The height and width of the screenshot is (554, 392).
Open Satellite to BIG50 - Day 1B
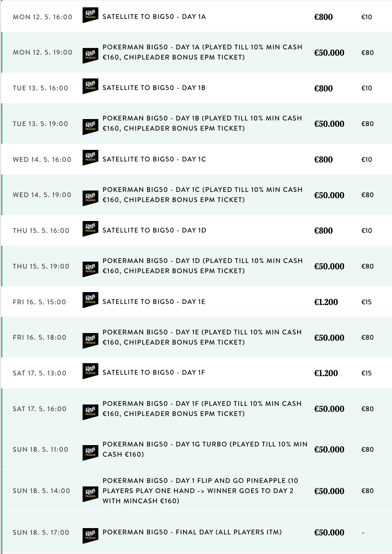tap(154, 88)
